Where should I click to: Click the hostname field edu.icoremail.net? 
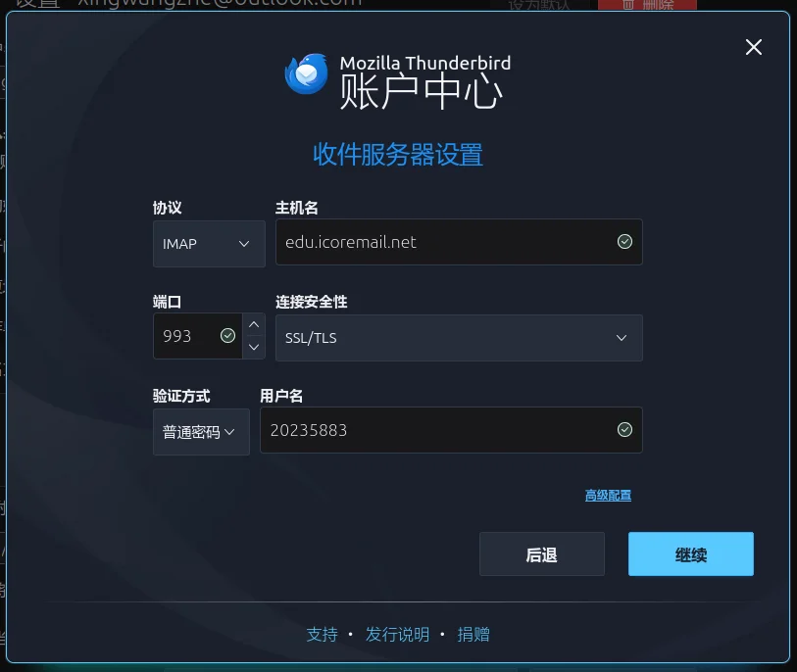459,242
